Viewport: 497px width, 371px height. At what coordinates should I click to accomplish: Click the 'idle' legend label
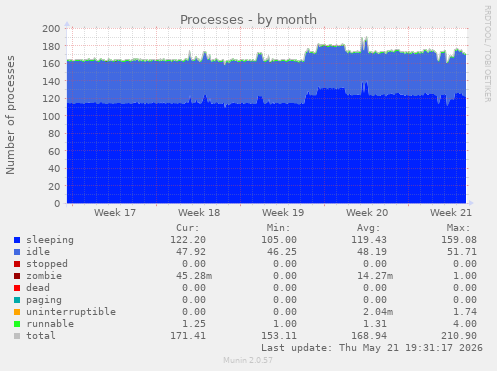(38, 252)
